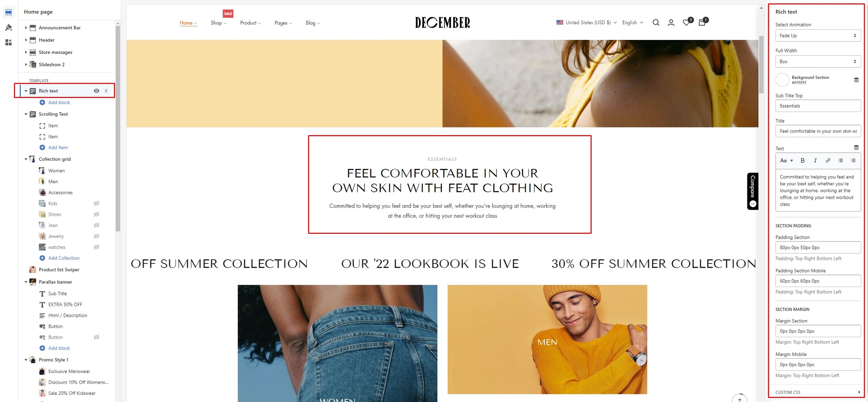Click the search magnifier icon in header

click(x=656, y=23)
